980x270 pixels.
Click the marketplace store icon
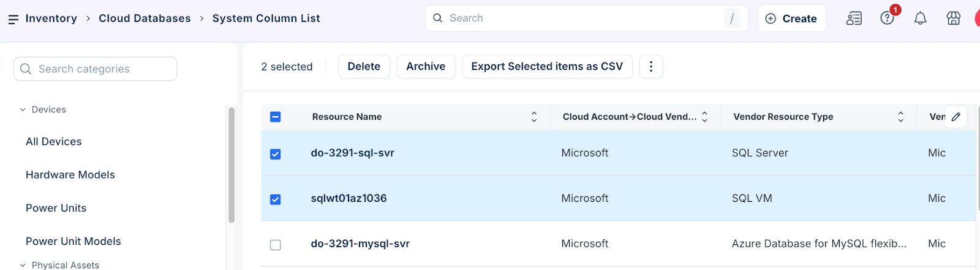point(953,18)
